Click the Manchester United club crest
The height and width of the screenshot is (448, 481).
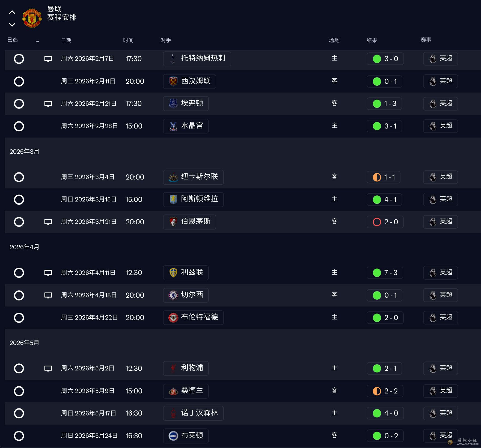[x=32, y=18]
